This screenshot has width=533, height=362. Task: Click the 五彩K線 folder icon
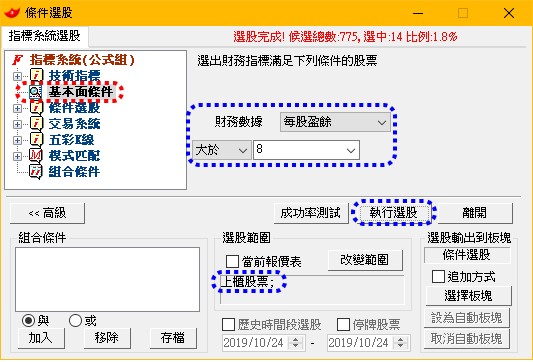click(36, 140)
